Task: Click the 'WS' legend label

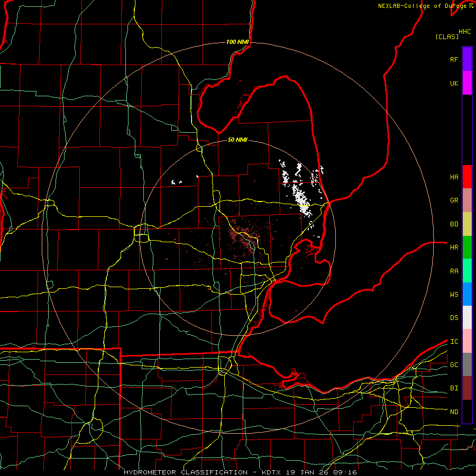Action: (454, 295)
